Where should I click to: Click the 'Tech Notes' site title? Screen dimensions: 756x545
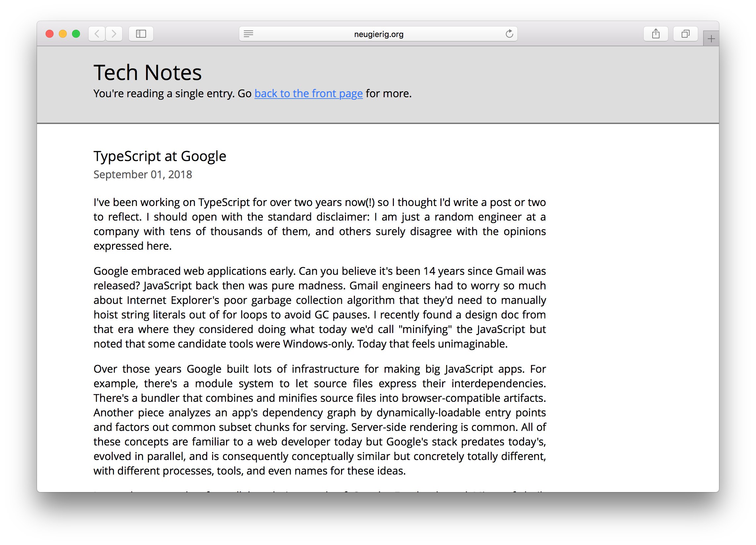(x=147, y=72)
